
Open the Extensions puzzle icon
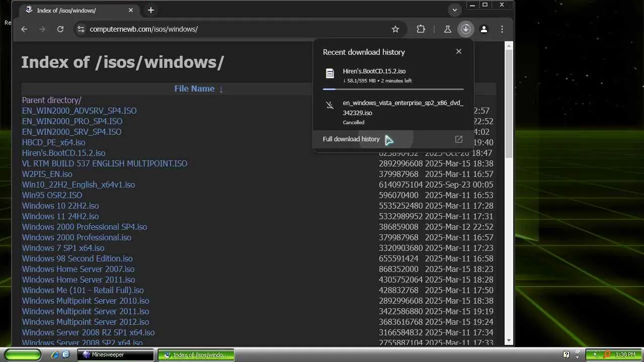point(421,29)
